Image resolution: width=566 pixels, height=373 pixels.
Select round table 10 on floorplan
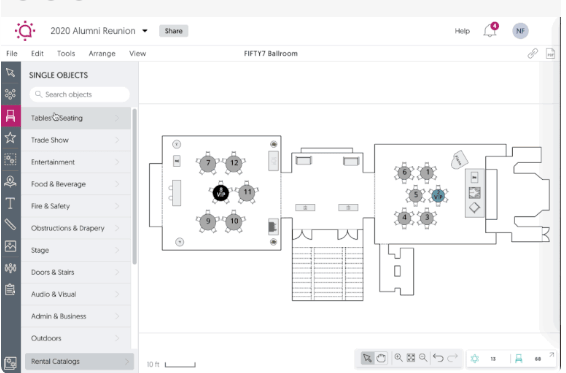[x=234, y=221]
